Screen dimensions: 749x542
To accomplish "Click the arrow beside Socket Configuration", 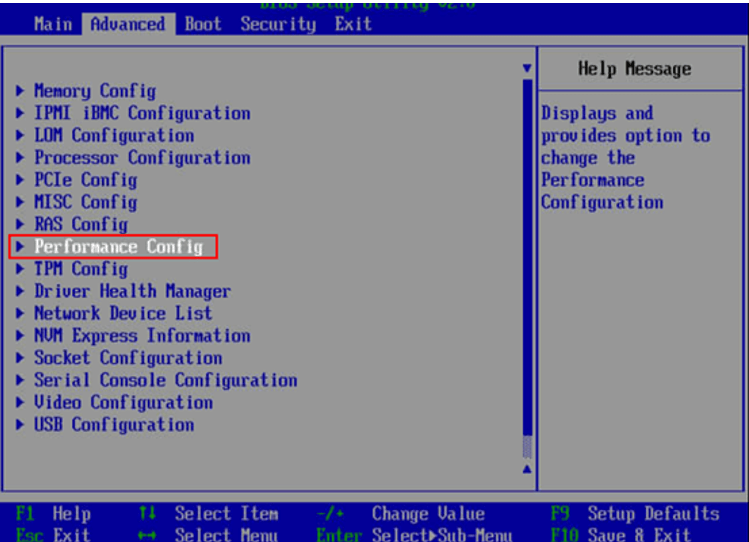I will click(20, 358).
